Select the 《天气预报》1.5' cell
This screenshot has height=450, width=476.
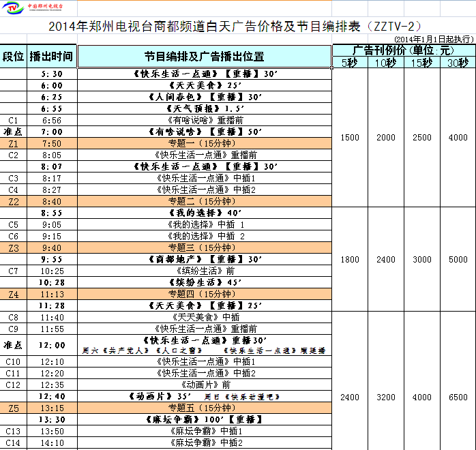[x=205, y=108]
